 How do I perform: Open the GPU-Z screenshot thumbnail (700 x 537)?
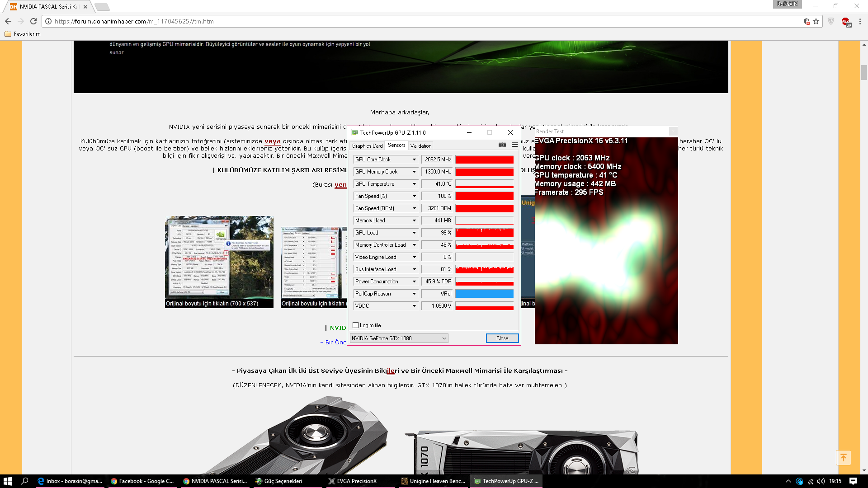pos(219,262)
